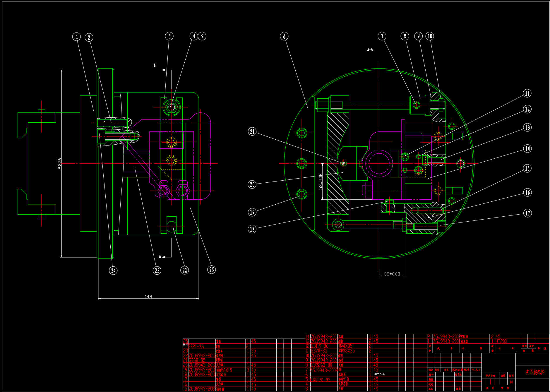Image resolution: width=550 pixels, height=392 pixels.
Task: Select part balloon number 4
Action: [x=194, y=36]
